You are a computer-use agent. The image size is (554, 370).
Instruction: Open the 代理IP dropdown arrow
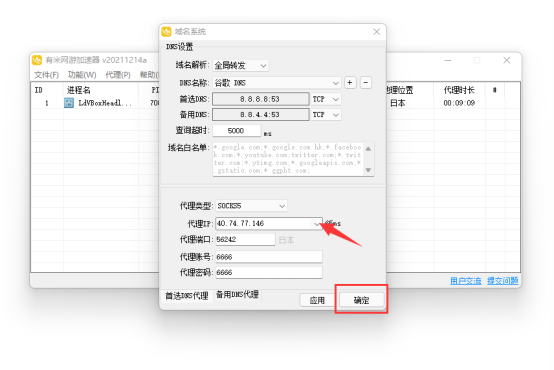[x=316, y=224]
